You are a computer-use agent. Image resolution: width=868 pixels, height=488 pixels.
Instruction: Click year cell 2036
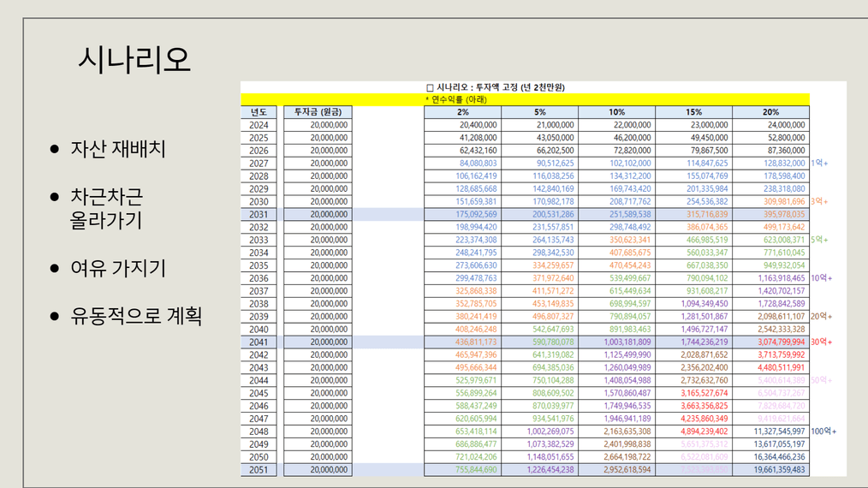[x=259, y=278]
